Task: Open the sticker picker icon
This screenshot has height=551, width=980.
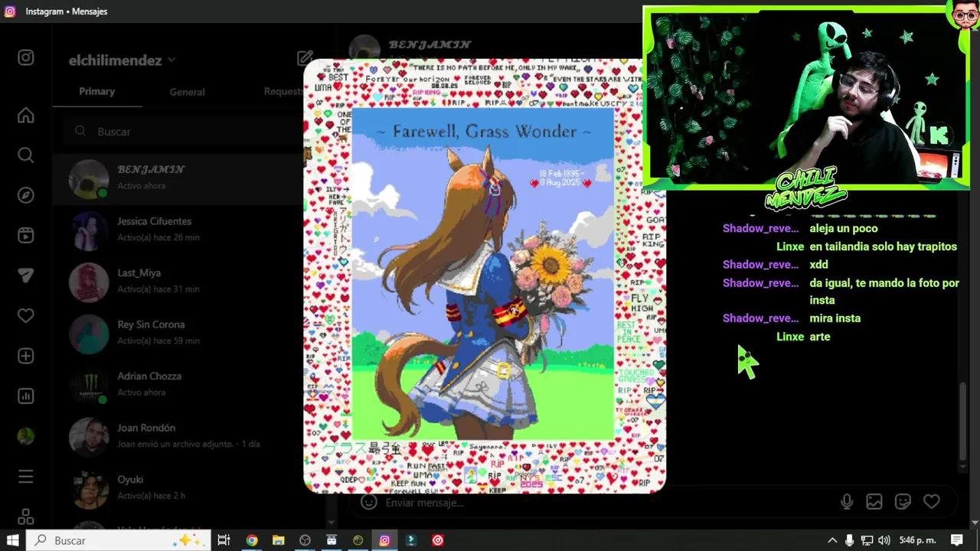Action: point(903,502)
